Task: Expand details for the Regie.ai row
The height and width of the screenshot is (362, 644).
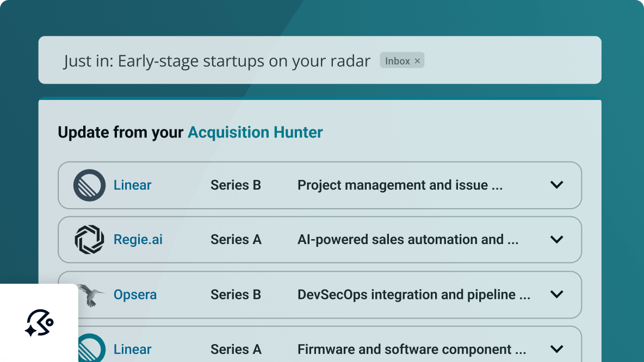Action: [x=556, y=239]
